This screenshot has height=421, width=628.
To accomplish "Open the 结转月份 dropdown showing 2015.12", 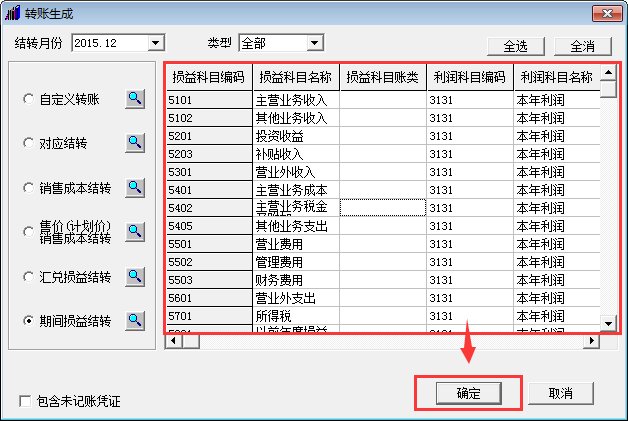I will 156,43.
